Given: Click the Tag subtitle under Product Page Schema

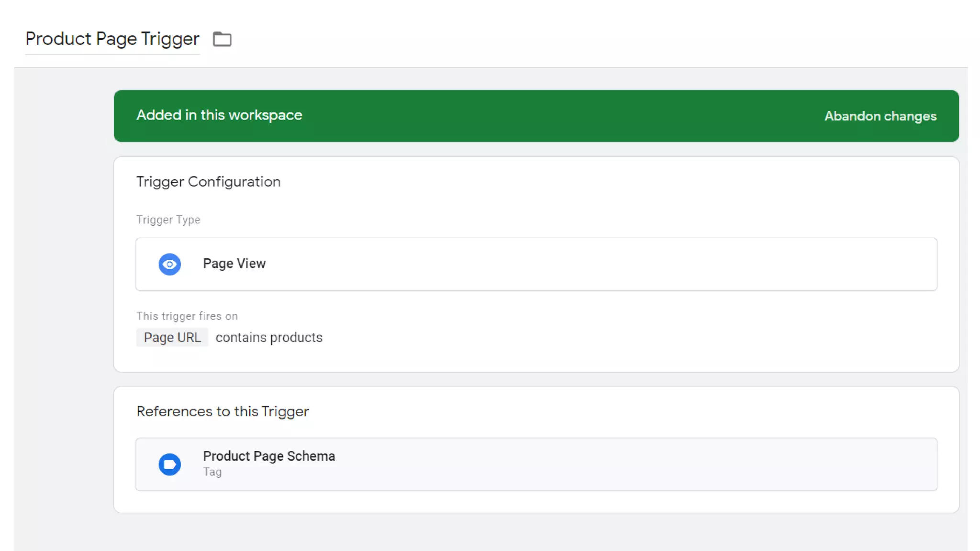Looking at the screenshot, I should click(212, 472).
